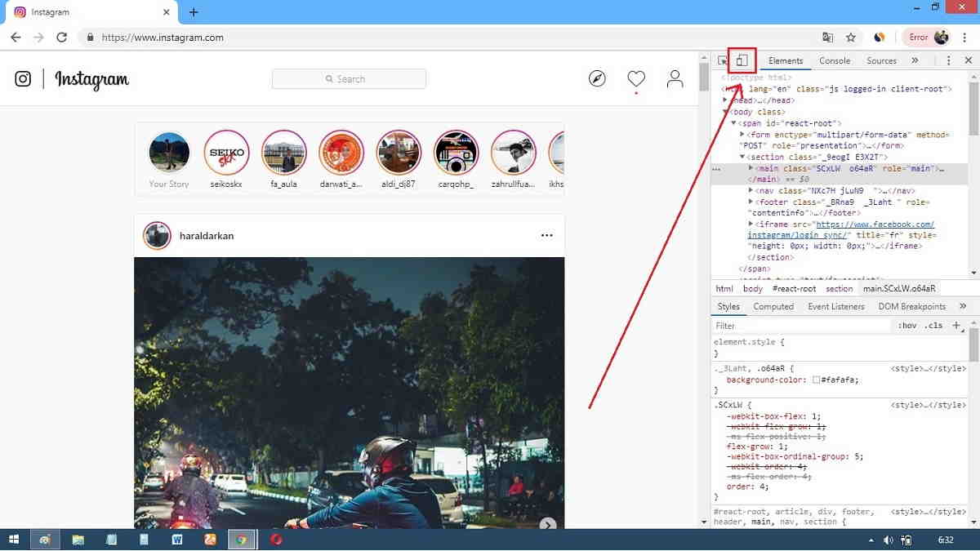Toggle the .cls class editor
This screenshot has width=980, height=551.
tap(933, 325)
